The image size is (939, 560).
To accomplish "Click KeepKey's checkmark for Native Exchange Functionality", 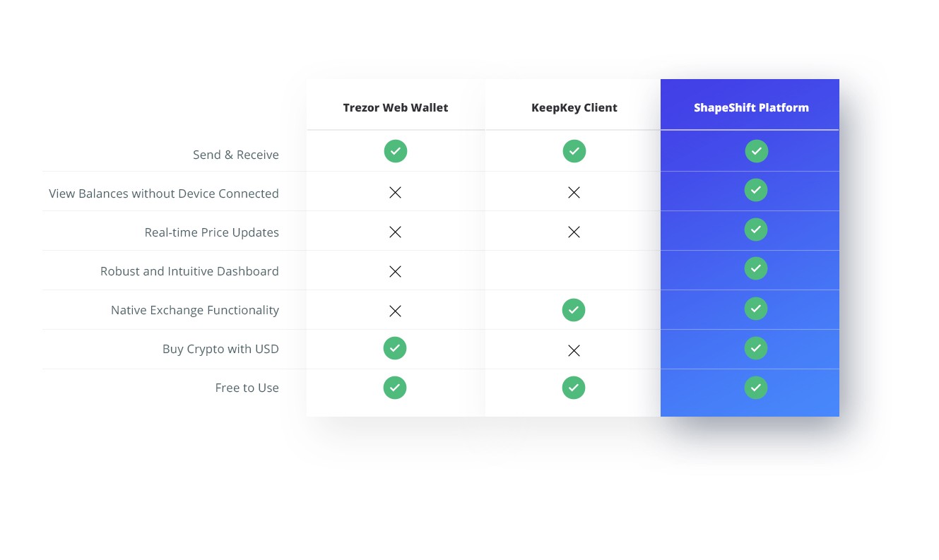I will click(574, 310).
